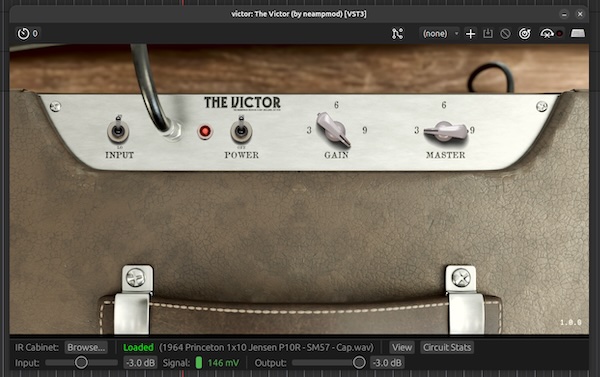Click the green Loaded status text
Viewport: 600px width, 377px height.
tap(138, 347)
